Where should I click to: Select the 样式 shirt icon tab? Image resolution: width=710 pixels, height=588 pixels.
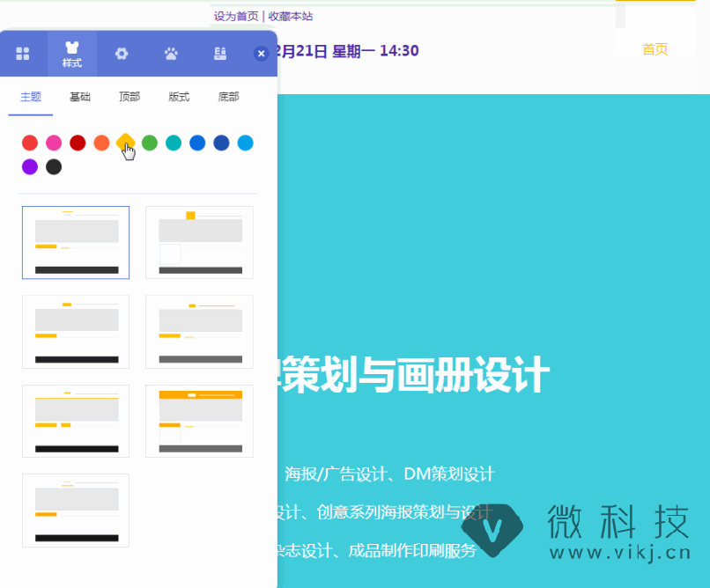click(x=72, y=54)
